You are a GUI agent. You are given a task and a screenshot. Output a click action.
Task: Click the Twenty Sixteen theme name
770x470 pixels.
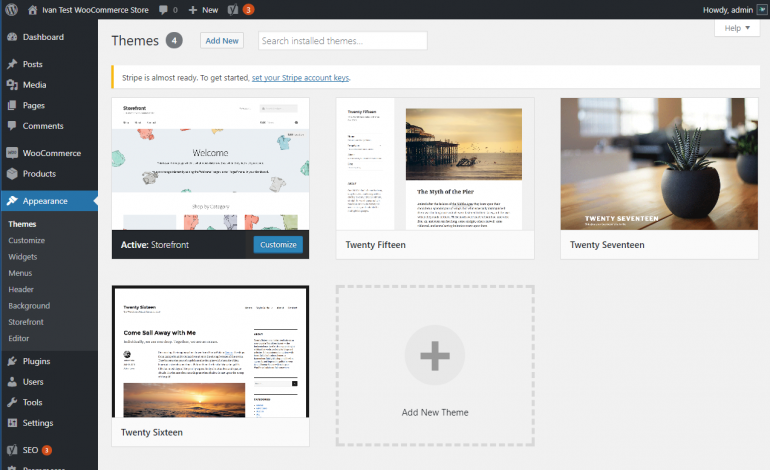152,432
